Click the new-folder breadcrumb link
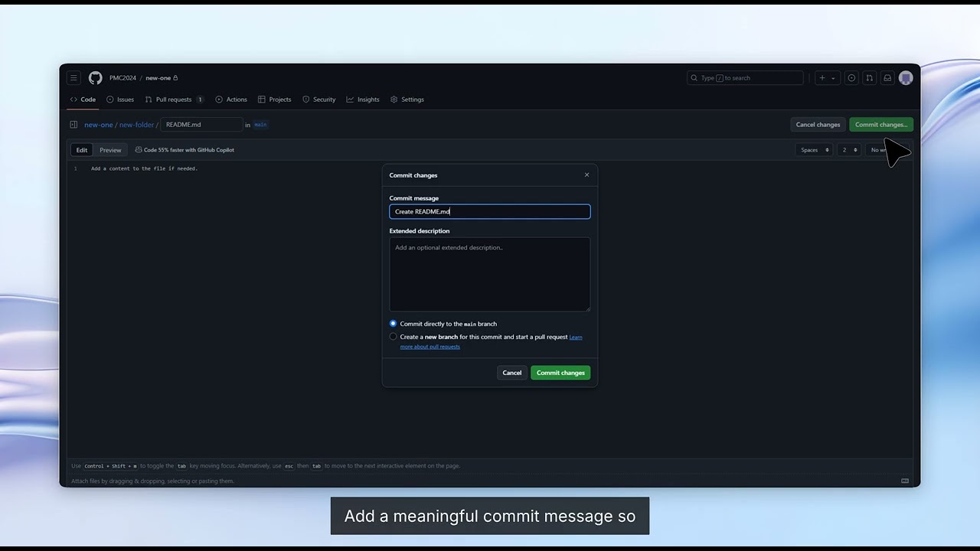This screenshot has width=980, height=551. 136,125
